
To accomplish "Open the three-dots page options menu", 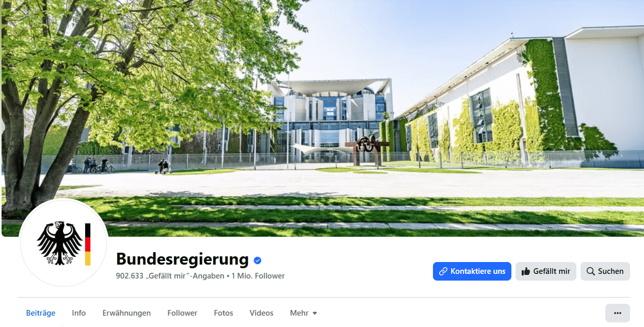I will [617, 313].
